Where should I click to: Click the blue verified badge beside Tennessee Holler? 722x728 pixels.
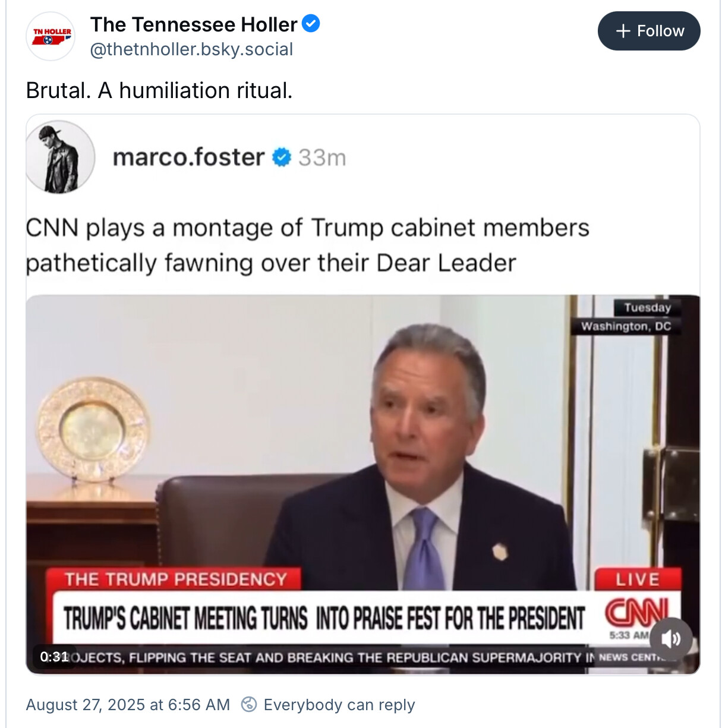311,24
